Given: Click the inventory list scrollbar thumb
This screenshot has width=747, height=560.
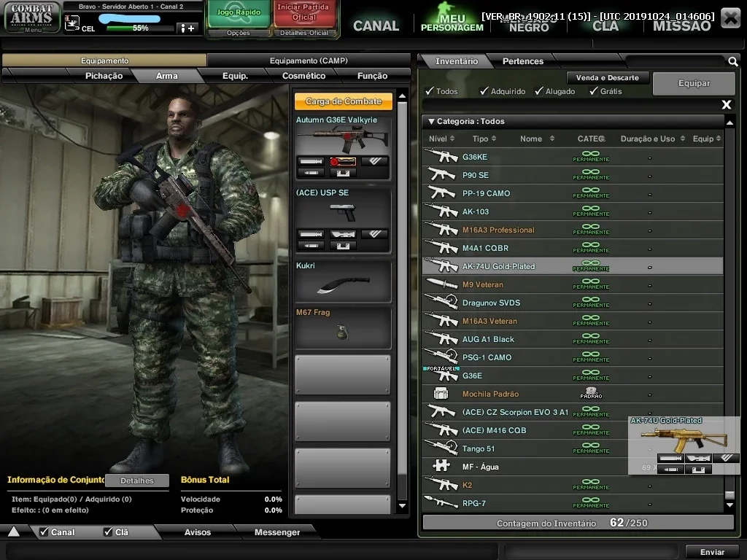Looking at the screenshot, I should 729,495.
